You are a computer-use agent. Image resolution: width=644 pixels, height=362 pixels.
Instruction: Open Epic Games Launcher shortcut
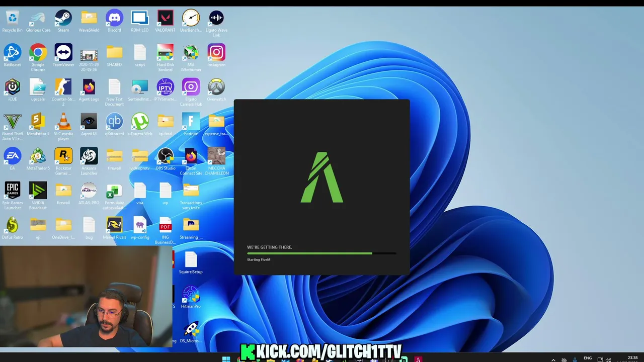coord(13,191)
